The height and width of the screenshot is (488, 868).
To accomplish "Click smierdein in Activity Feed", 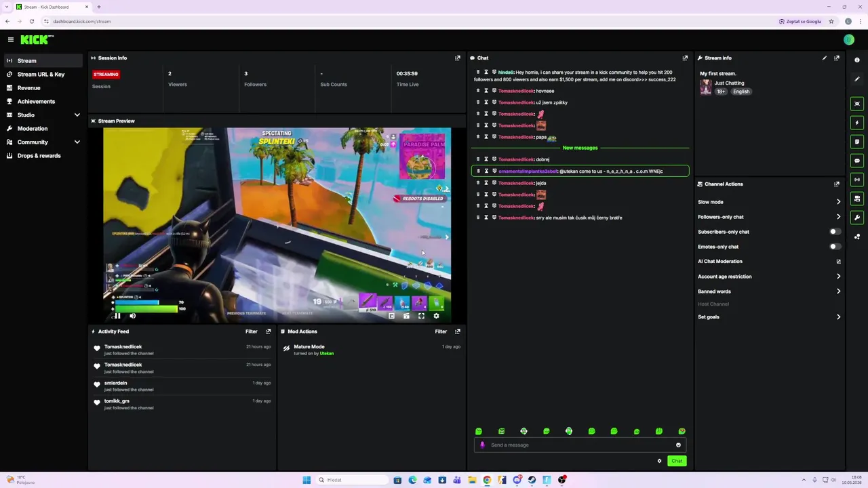I will click(115, 383).
